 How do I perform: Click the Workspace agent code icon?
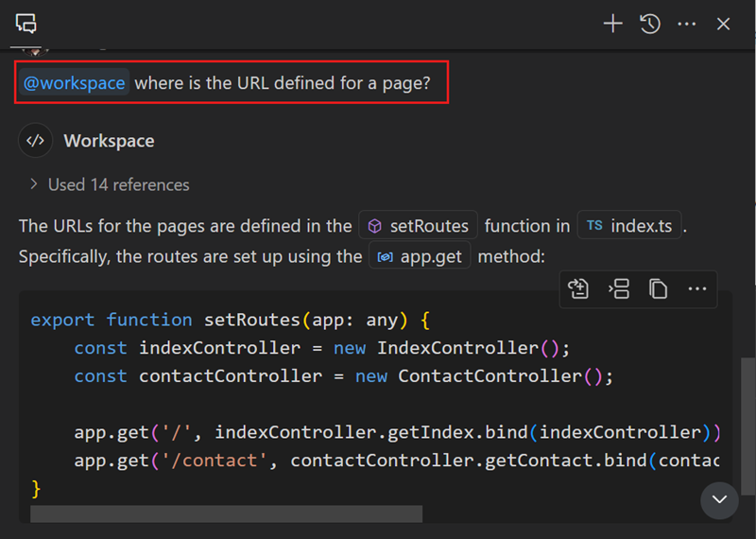(35, 141)
